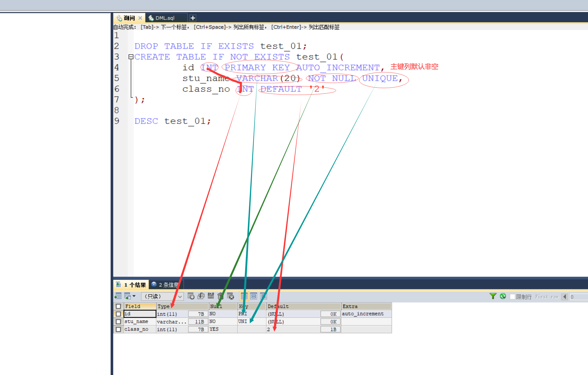588x375 pixels.
Task: Collapse the CREATE TABLE code block
Action: click(x=131, y=57)
